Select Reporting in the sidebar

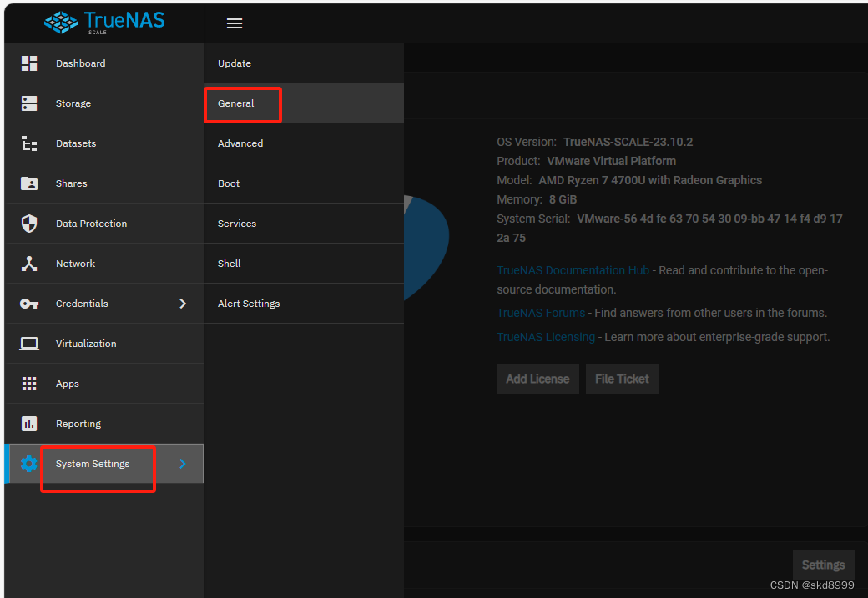pyautogui.click(x=104, y=424)
